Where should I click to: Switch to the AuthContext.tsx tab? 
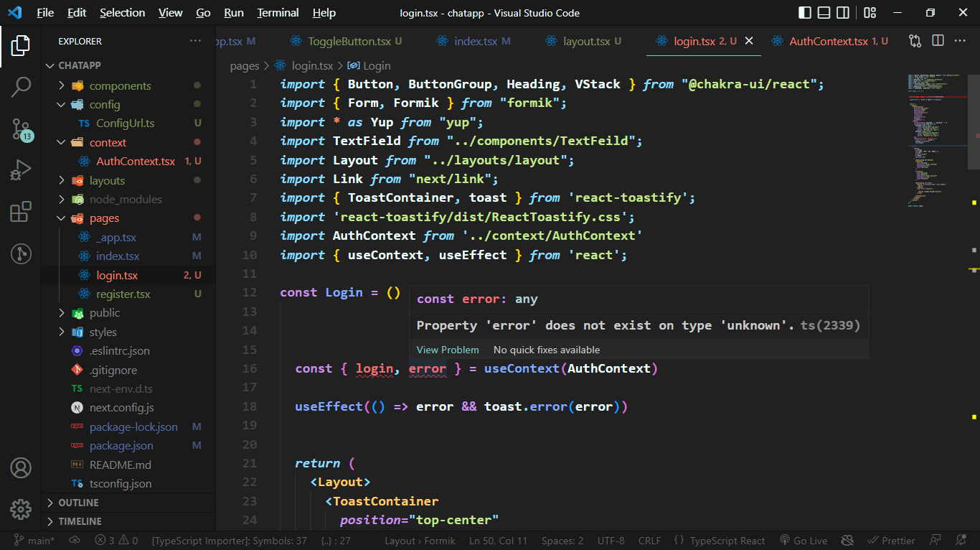coord(828,41)
